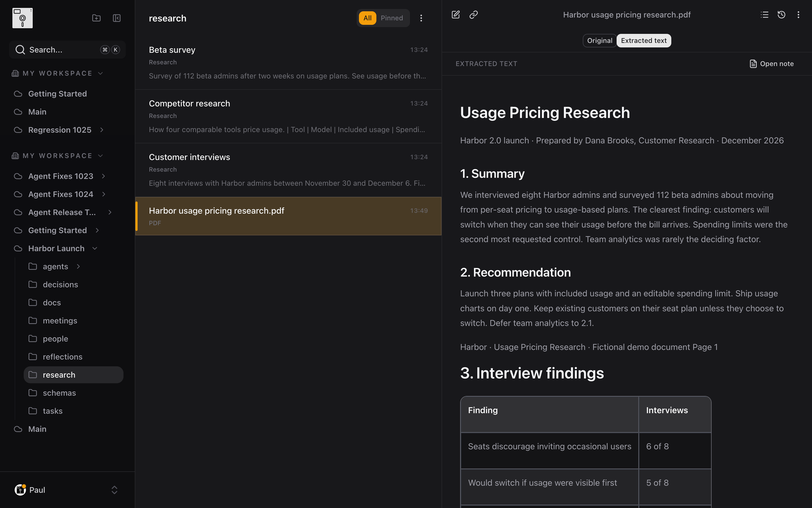This screenshot has width=812, height=508.
Task: Open version history clock icon
Action: tap(782, 14)
